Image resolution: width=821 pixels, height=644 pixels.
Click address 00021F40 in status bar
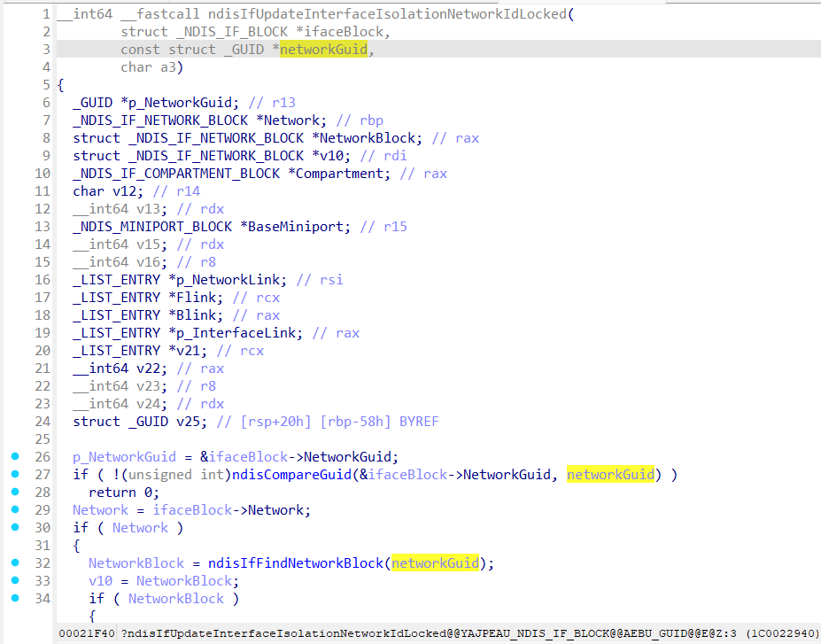click(x=86, y=633)
